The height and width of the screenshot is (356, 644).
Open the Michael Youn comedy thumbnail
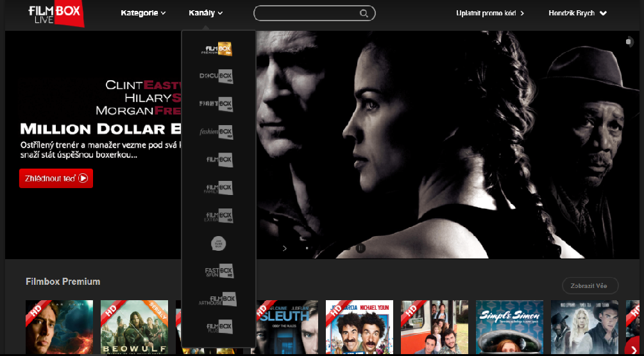click(x=359, y=327)
